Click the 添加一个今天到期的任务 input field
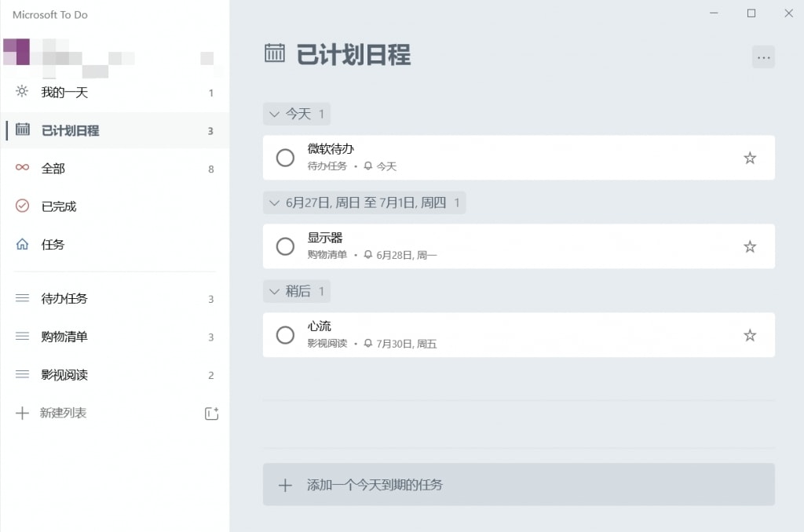The height and width of the screenshot is (532, 804). point(518,485)
